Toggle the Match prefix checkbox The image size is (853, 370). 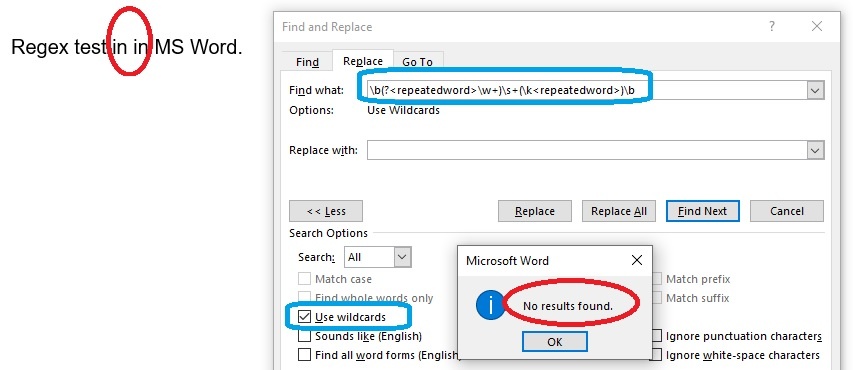pyautogui.click(x=657, y=279)
